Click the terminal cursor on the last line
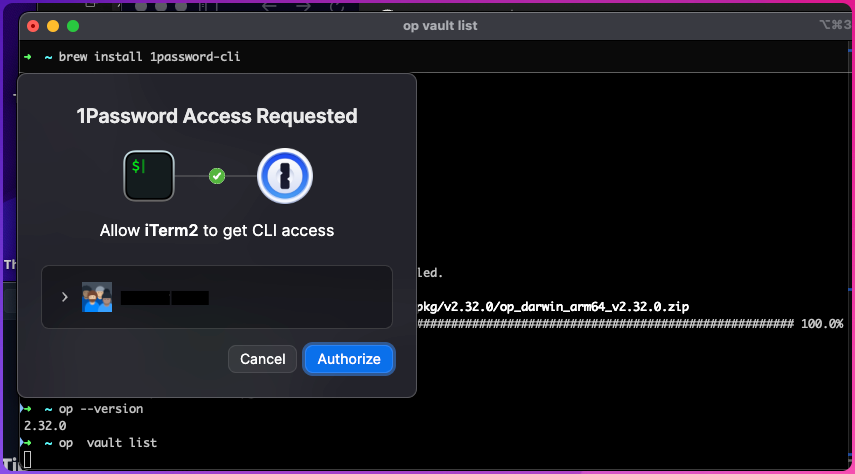 pos(27,460)
